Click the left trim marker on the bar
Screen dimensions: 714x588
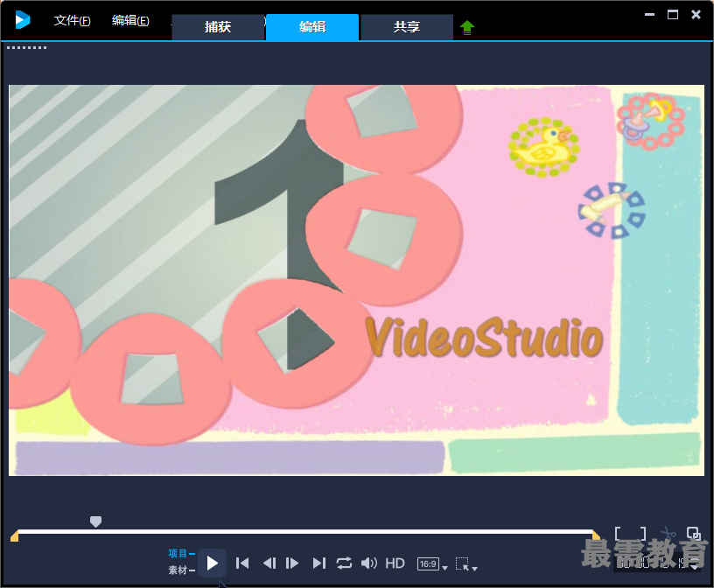tap(15, 535)
